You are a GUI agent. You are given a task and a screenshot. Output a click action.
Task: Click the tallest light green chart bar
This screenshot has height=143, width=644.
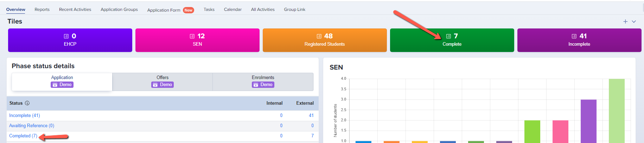[x=617, y=111]
